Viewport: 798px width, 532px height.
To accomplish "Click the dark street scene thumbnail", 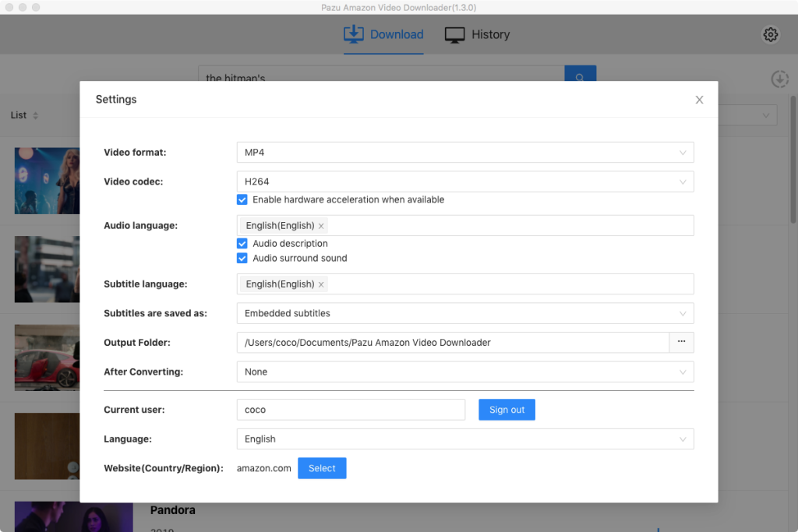I will pos(47,270).
